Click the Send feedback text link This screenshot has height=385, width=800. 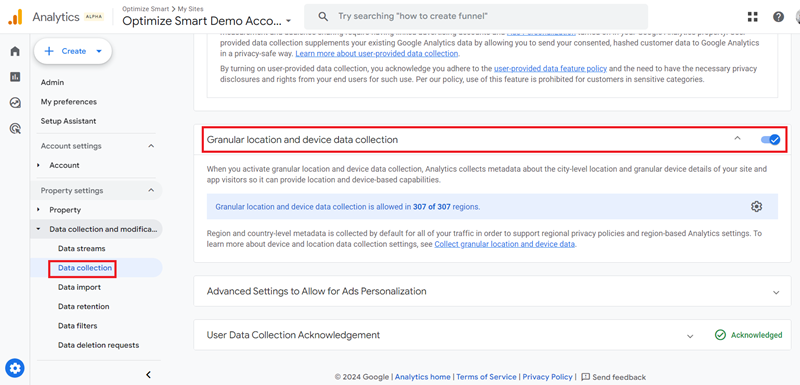pos(619,377)
